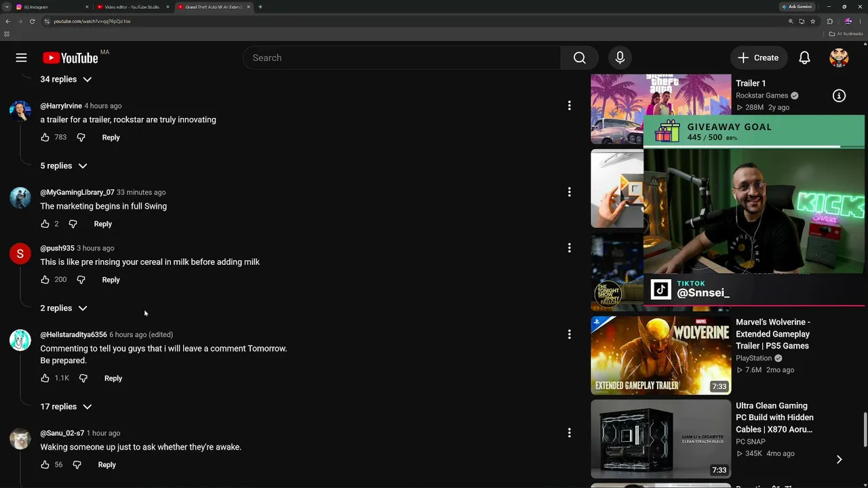Expand the 17 replies thread
Viewport: 868px width, 488px height.
click(x=66, y=407)
